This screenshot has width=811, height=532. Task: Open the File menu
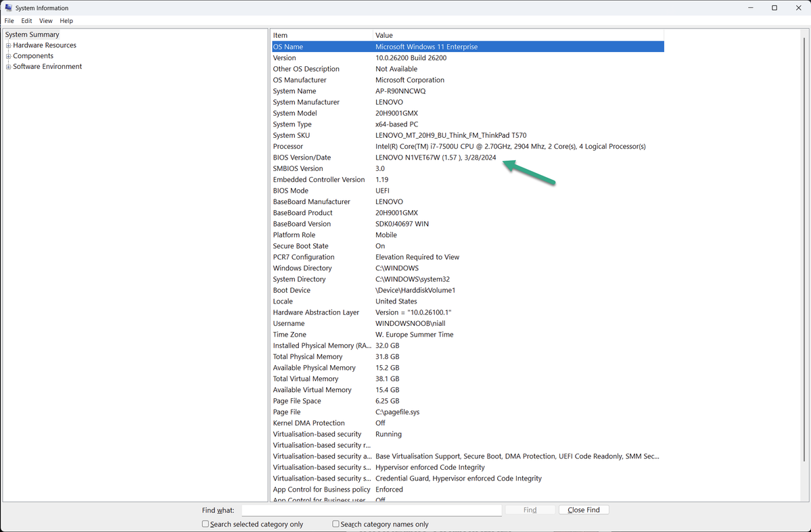pos(9,21)
